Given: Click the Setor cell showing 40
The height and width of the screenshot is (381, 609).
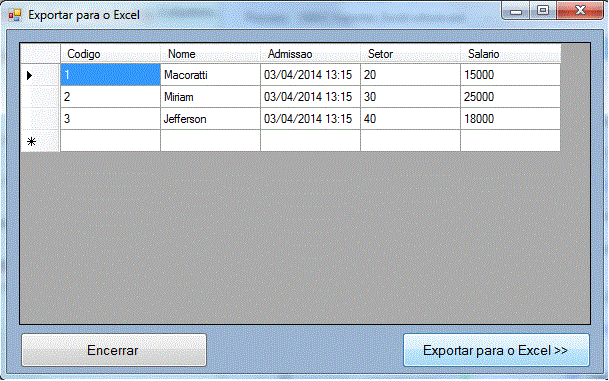Looking at the screenshot, I should coord(410,118).
